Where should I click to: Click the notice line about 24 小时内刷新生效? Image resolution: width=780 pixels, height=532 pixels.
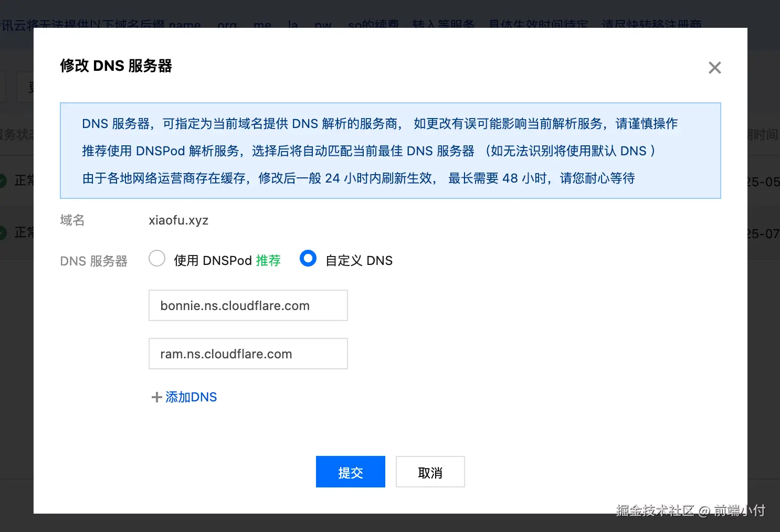[359, 178]
